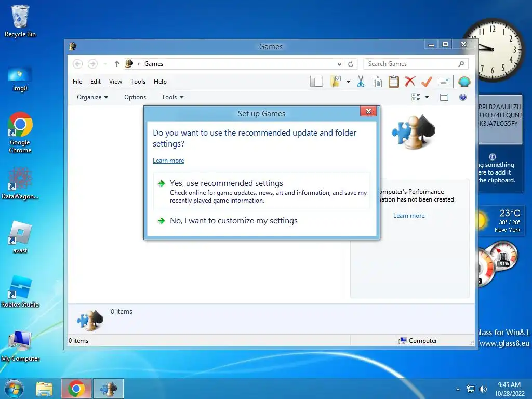Viewport: 532px width, 399px height.
Task: Click the change view icon
Action: coord(416,97)
